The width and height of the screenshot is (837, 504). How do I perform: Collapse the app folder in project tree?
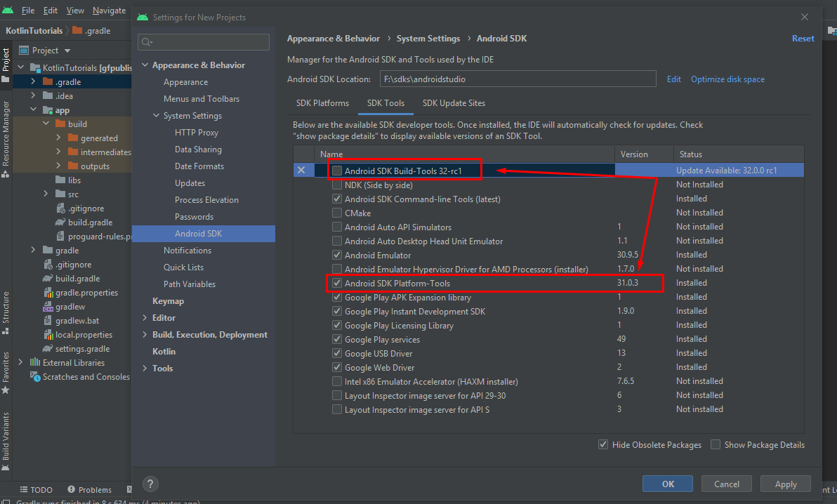[x=33, y=110]
